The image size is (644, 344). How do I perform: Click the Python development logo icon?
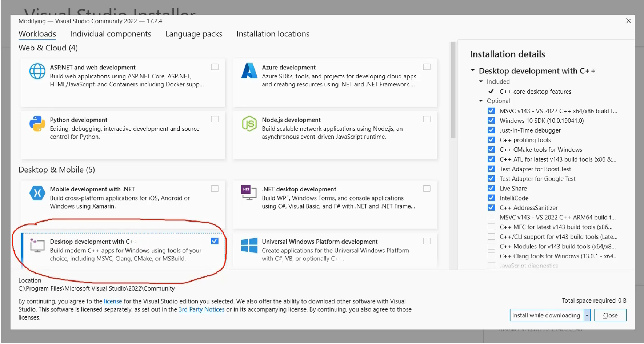point(37,124)
